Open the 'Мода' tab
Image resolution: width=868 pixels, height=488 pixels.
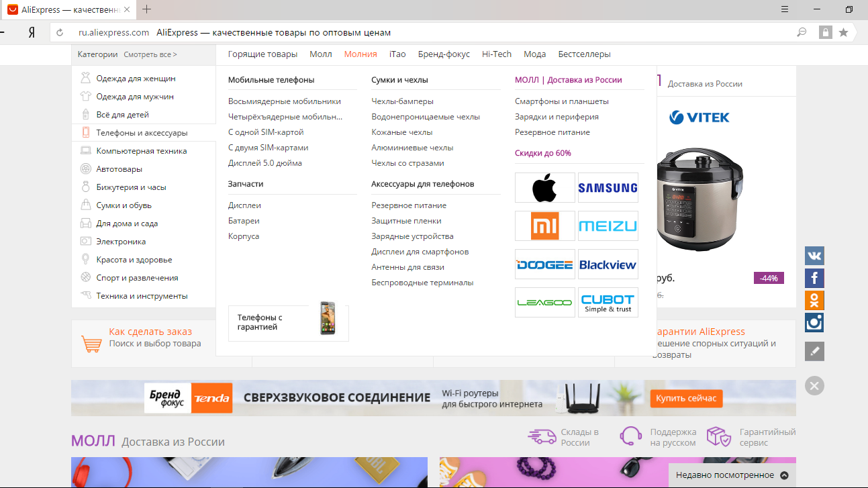[x=534, y=54]
